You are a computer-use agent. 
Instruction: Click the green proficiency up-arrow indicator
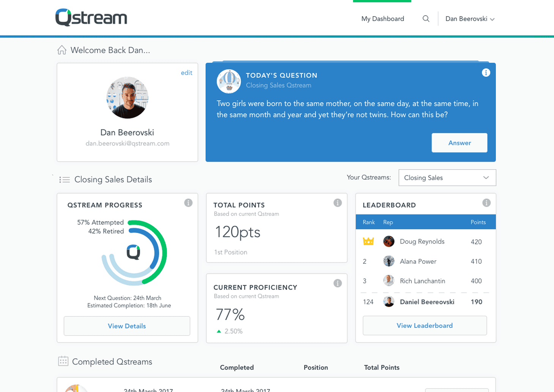(219, 331)
